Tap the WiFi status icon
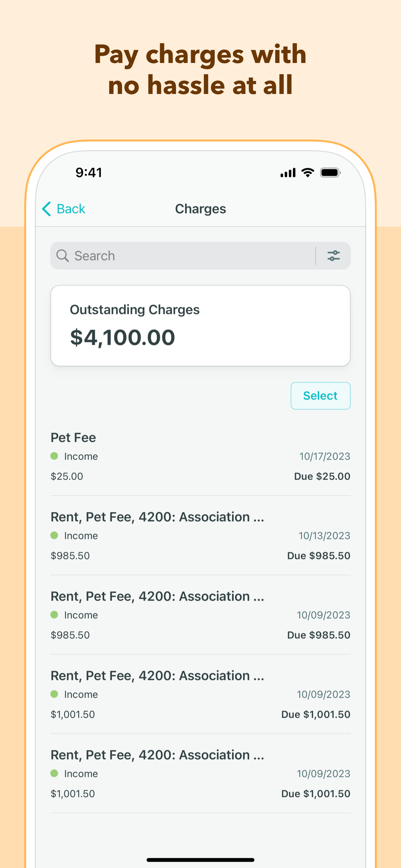 tap(307, 172)
